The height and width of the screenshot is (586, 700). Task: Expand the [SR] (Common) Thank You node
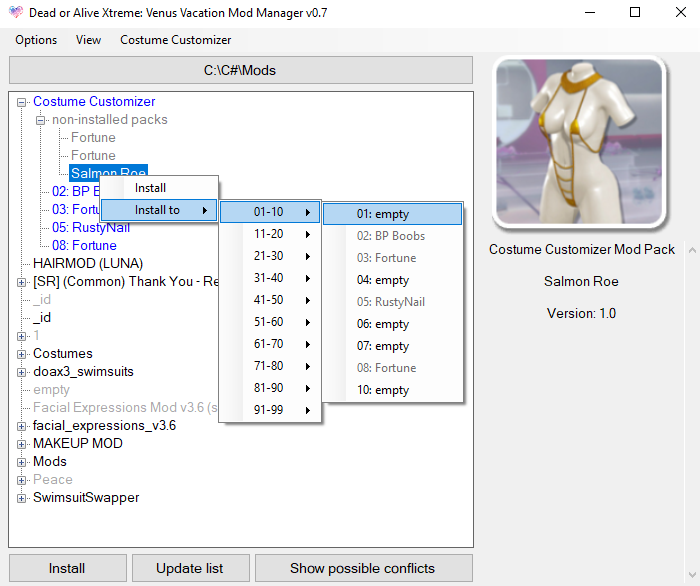[21, 283]
